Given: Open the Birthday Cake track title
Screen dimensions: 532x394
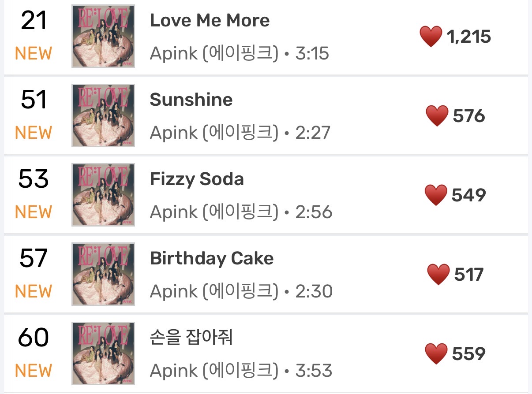Looking at the screenshot, I should 212,259.
